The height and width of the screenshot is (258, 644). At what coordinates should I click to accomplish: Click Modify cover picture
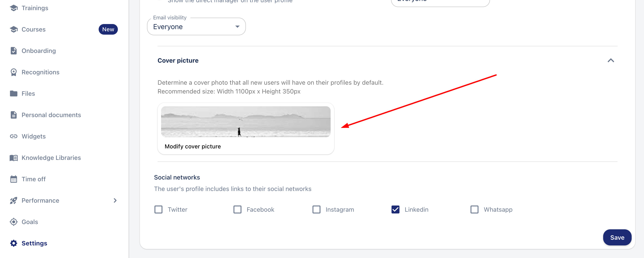(x=192, y=146)
